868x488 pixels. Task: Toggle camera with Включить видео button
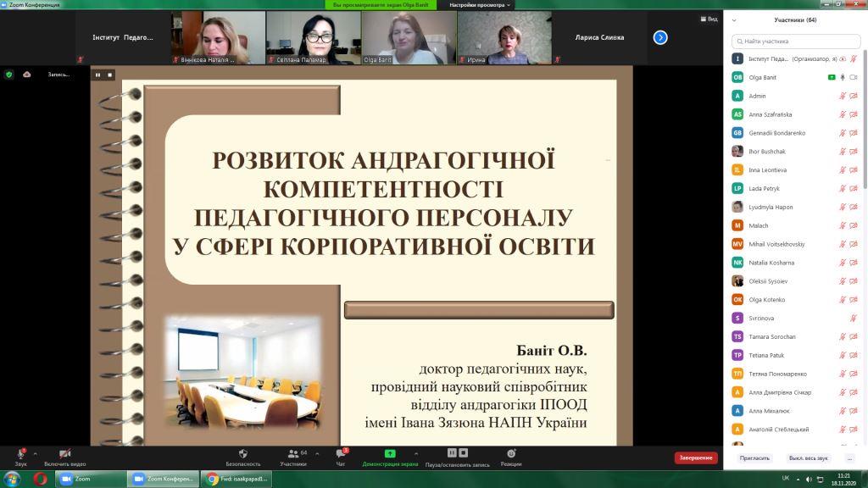65,455
